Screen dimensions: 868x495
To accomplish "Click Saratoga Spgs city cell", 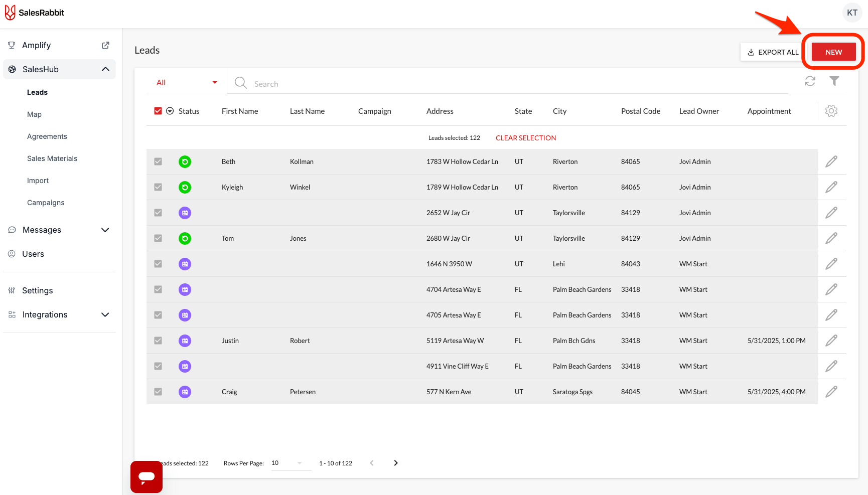I will [572, 392].
